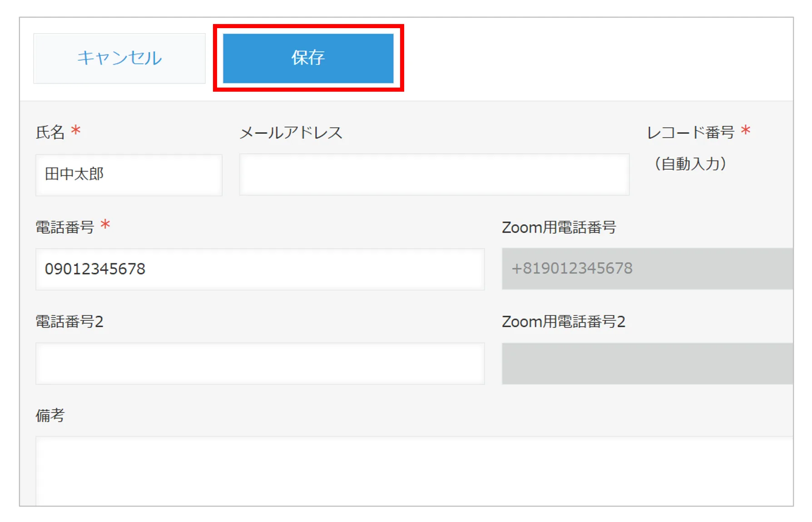Click the Zoom用電話番号 label above +819012345678
Screen dimensions: 812x522
[559, 227]
